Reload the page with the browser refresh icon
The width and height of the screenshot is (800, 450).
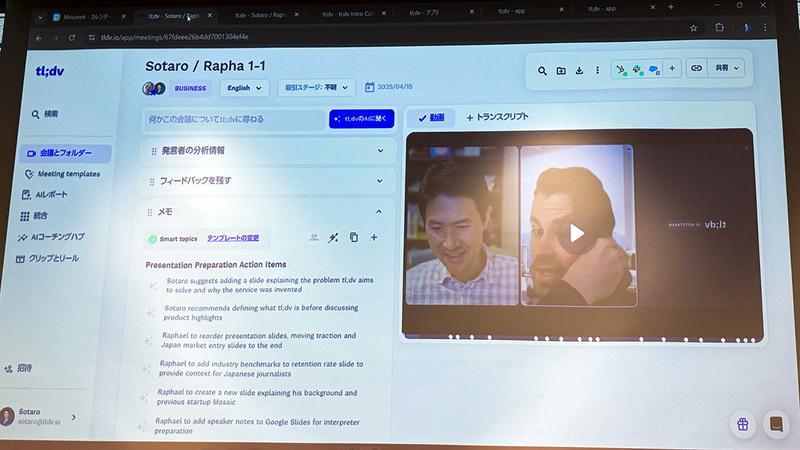(72, 38)
